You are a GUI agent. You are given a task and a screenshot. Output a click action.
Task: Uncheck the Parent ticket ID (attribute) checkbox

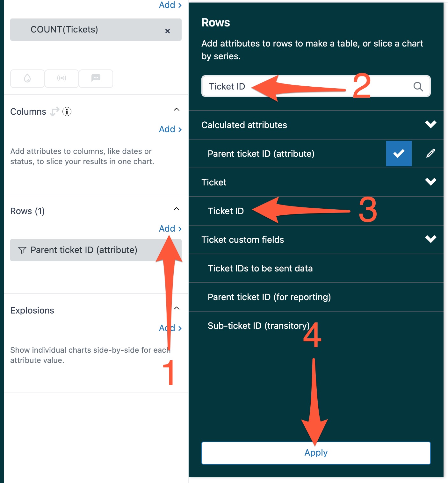[x=399, y=154]
